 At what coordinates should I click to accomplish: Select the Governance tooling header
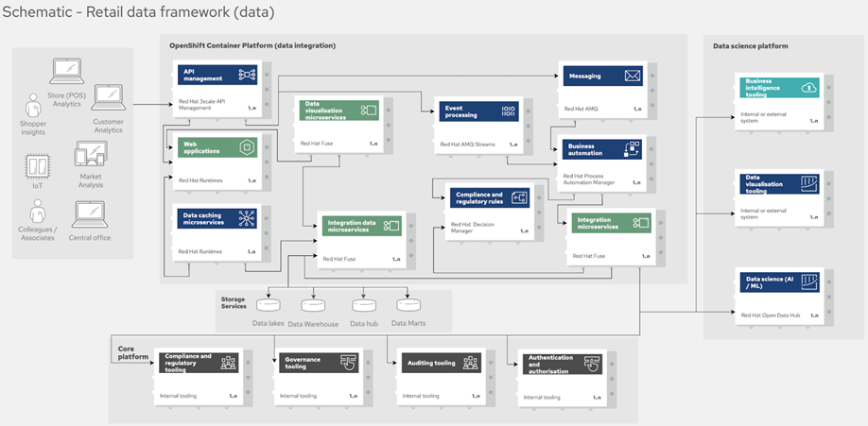point(319,363)
